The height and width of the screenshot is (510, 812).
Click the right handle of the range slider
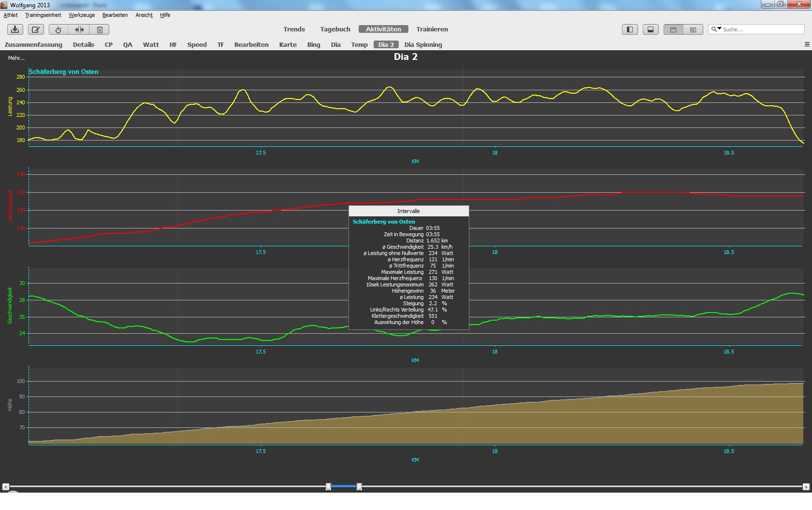[x=359, y=487]
